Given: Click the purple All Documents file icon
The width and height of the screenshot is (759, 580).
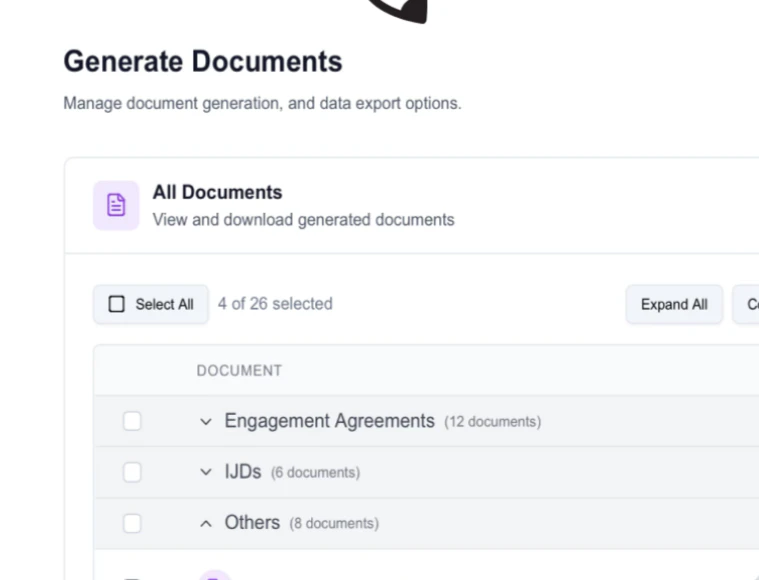Looking at the screenshot, I should point(116,205).
